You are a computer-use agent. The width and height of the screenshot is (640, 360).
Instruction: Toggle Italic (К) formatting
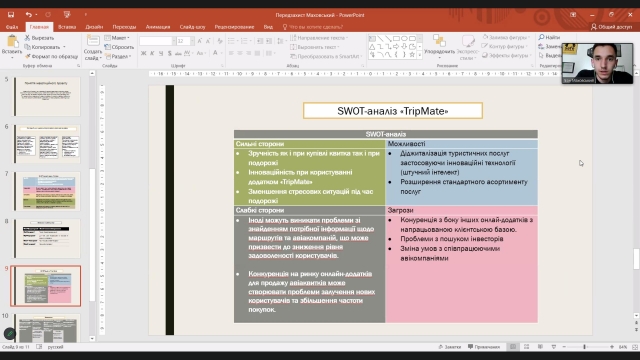152,53
